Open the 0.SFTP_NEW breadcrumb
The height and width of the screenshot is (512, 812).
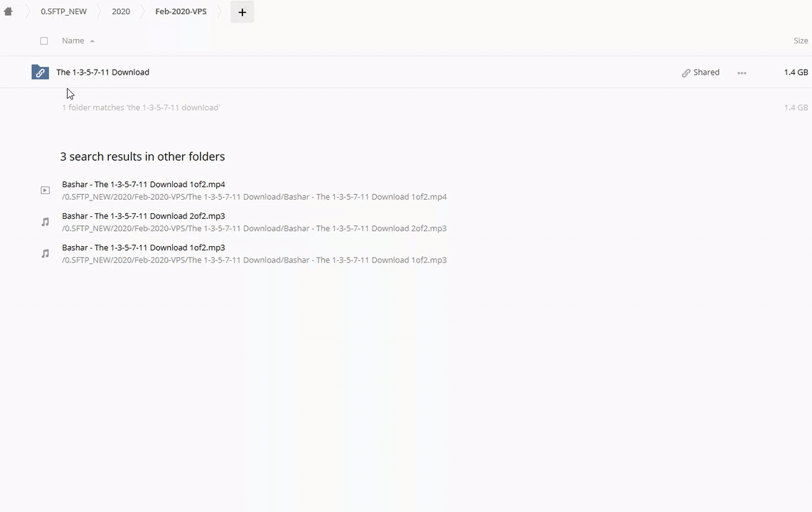64,11
